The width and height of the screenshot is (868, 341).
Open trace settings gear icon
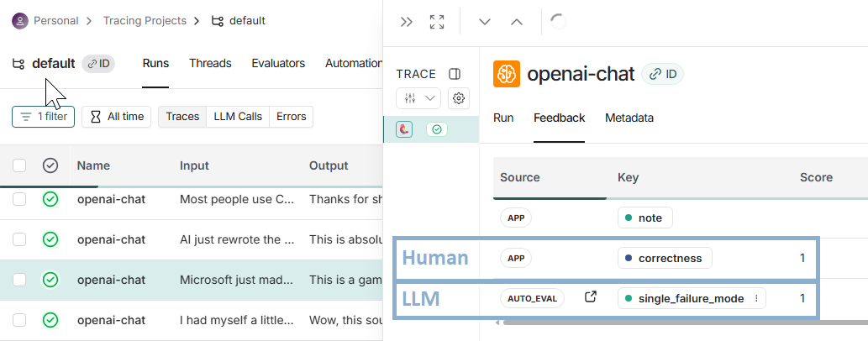[x=458, y=98]
